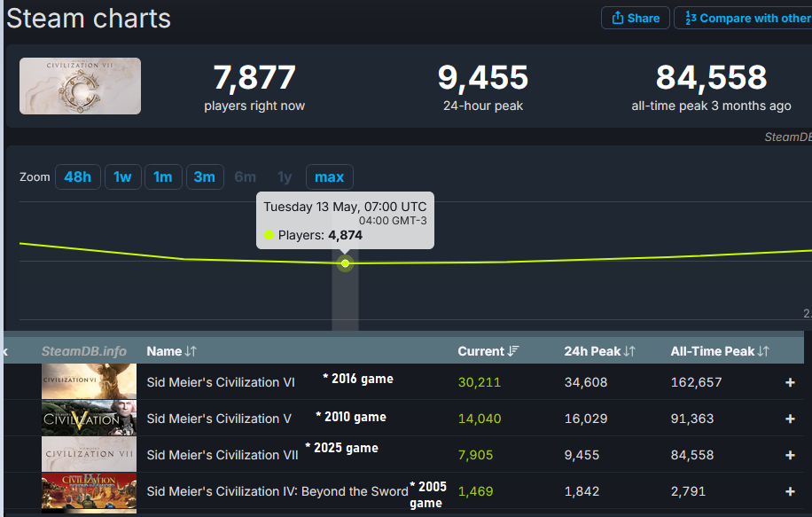Click all-time peak value 162,657
Image resolution: width=812 pixels, height=517 pixels.
point(696,382)
